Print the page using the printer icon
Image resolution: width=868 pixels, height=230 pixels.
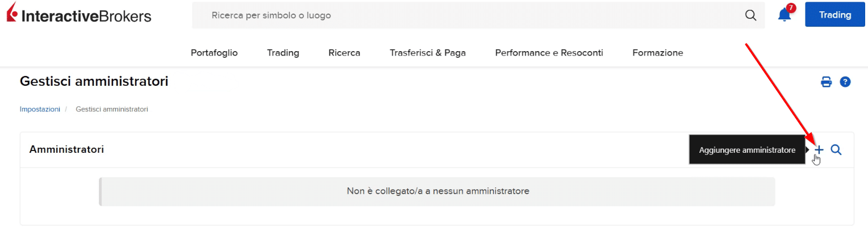827,82
